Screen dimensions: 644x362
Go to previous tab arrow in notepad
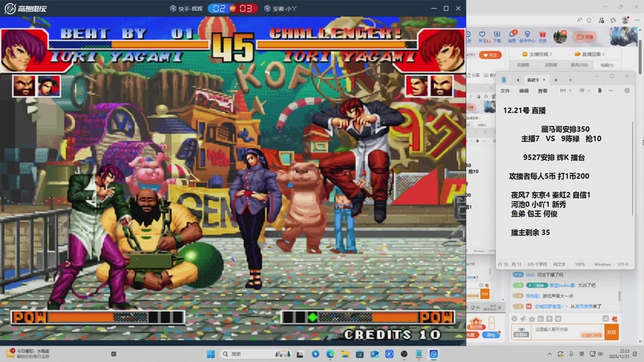click(518, 80)
